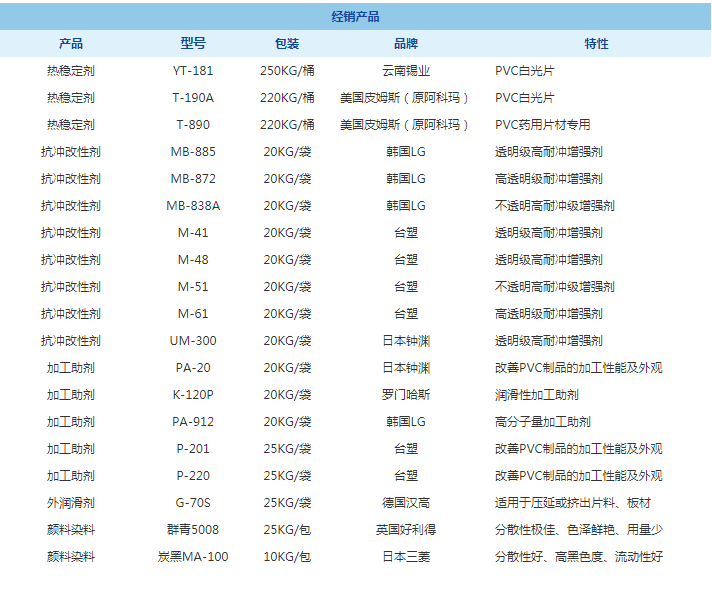This screenshot has height=590, width=712.
Task: Click the 品牌 column header
Action: click(406, 44)
